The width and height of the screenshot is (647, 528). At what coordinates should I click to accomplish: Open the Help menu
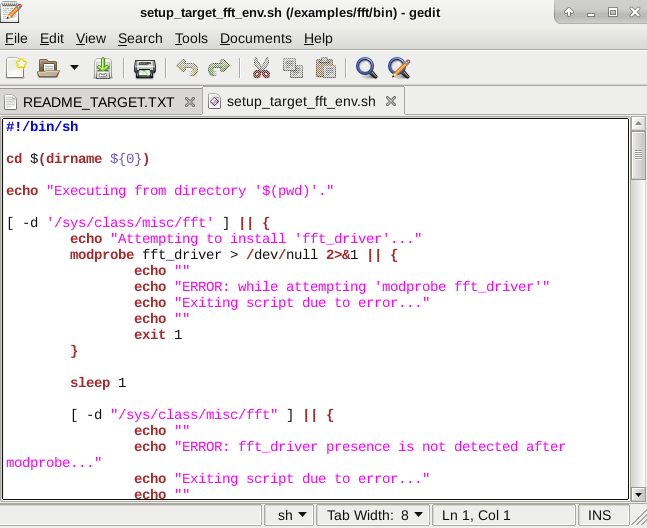(318, 38)
